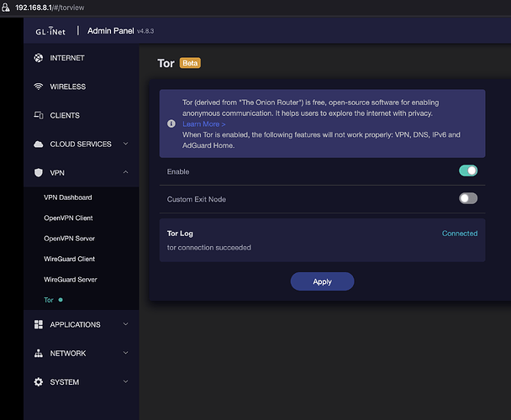Click the Wireless wifi icon
Viewport: 511px width, 420px height.
point(39,87)
